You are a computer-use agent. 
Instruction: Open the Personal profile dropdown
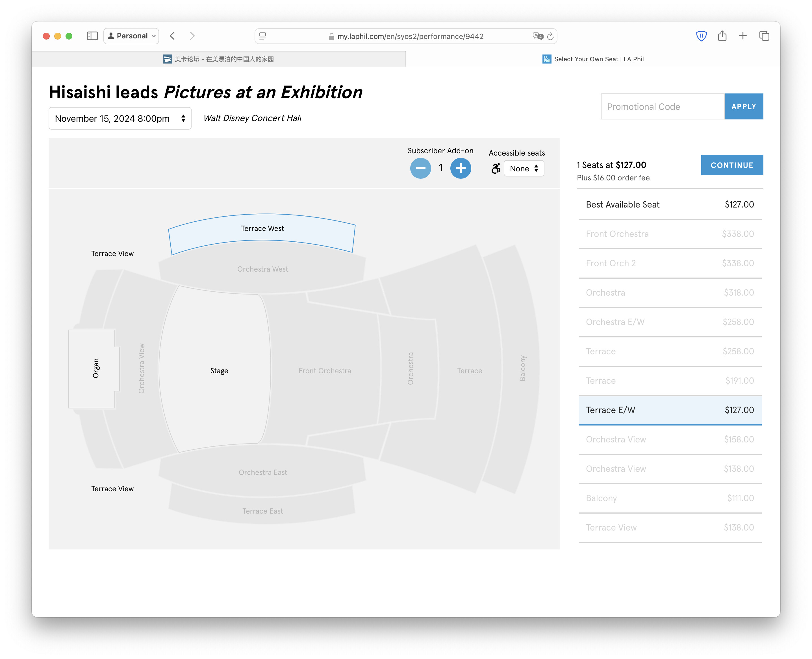click(x=131, y=36)
